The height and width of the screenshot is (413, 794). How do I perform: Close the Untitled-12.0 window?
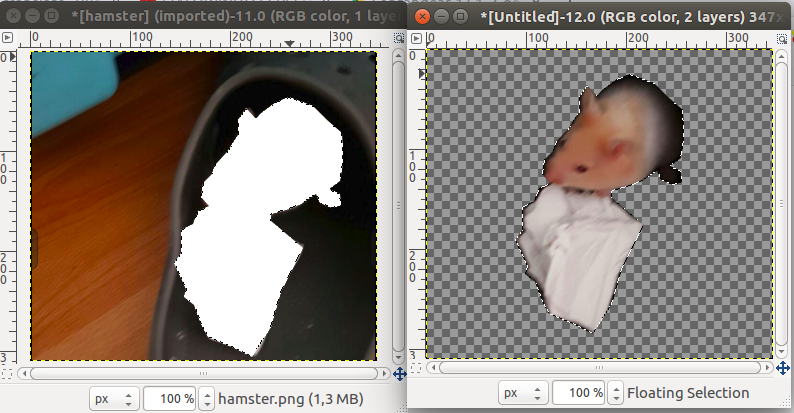[x=422, y=17]
